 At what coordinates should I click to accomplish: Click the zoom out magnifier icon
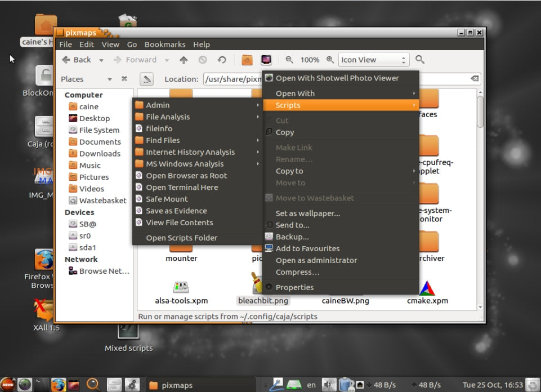(289, 60)
